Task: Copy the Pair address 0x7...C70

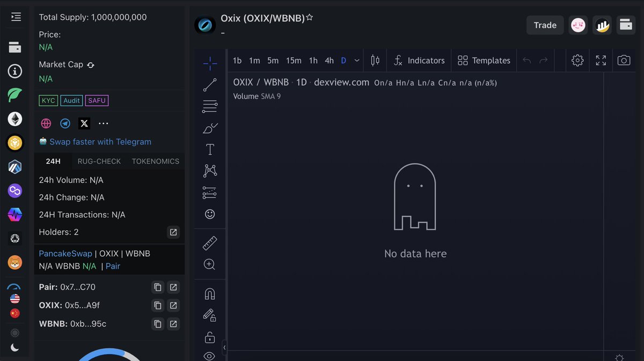Action: tap(158, 287)
